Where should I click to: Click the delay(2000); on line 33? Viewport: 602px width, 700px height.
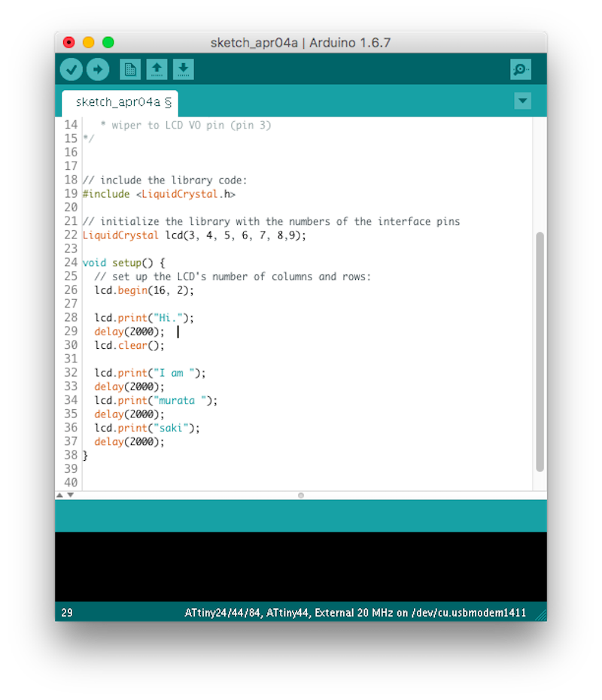[129, 386]
